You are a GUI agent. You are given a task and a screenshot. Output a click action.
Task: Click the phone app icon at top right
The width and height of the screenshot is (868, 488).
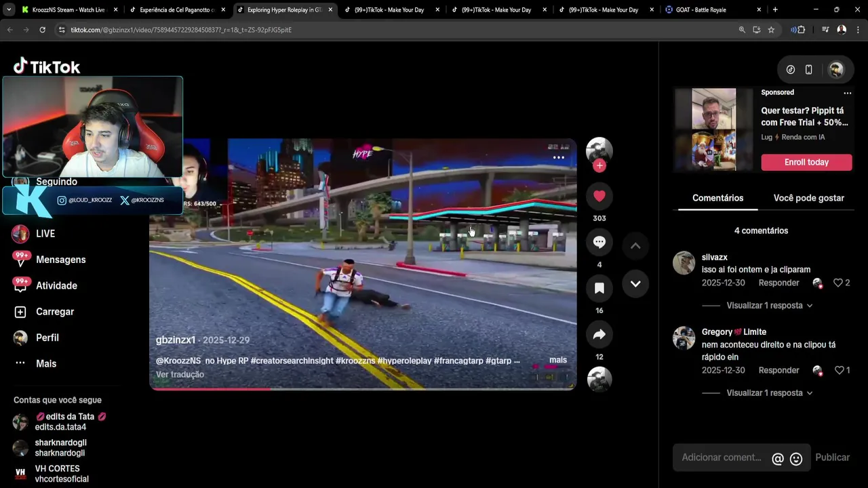point(808,70)
